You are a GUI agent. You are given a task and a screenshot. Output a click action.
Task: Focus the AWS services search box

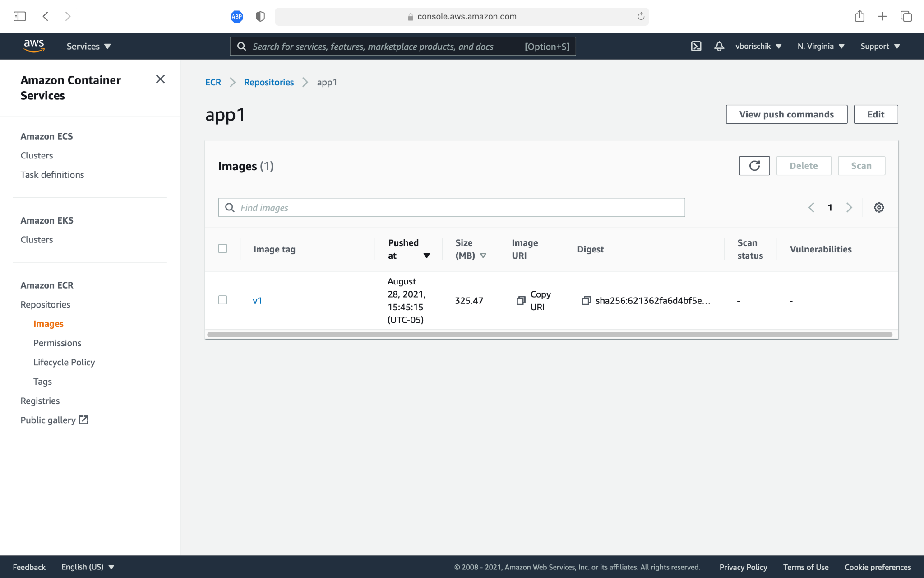coord(402,46)
